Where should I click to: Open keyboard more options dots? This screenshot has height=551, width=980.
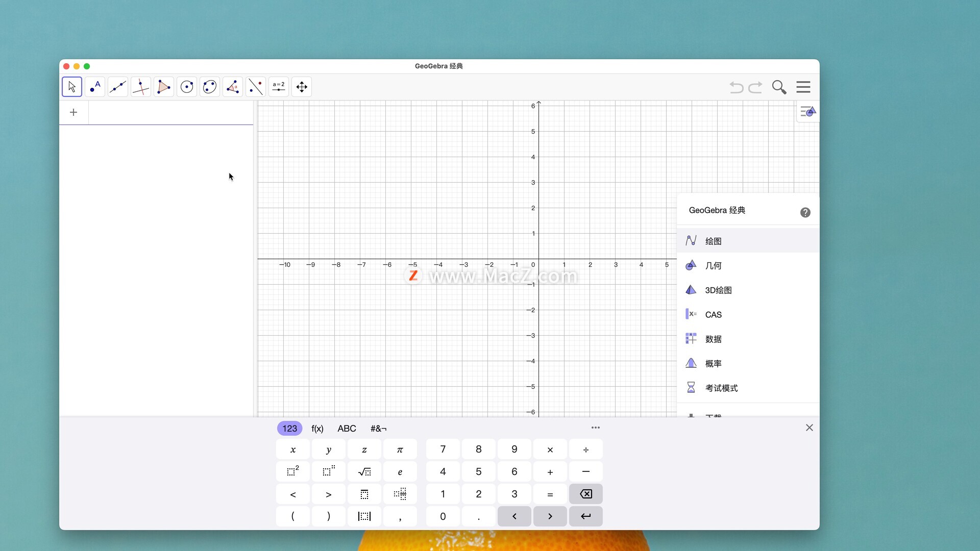click(596, 428)
